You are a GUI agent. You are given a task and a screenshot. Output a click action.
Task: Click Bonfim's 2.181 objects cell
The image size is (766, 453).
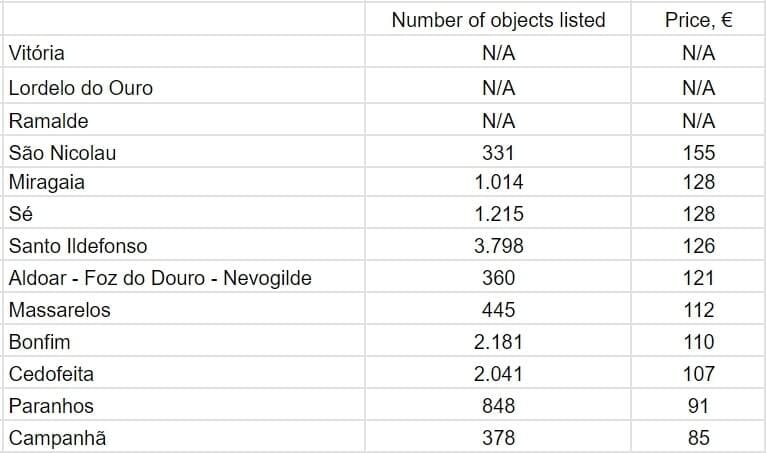(498, 342)
